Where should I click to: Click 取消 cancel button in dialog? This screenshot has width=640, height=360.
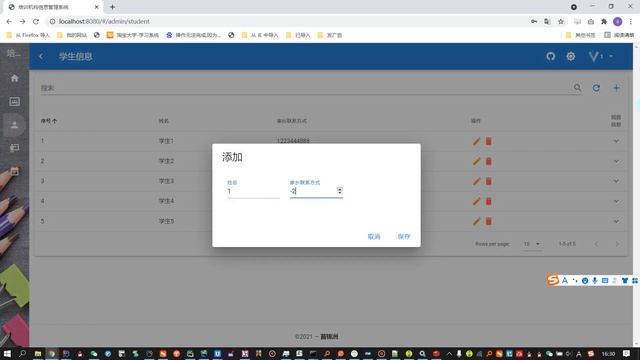(374, 236)
